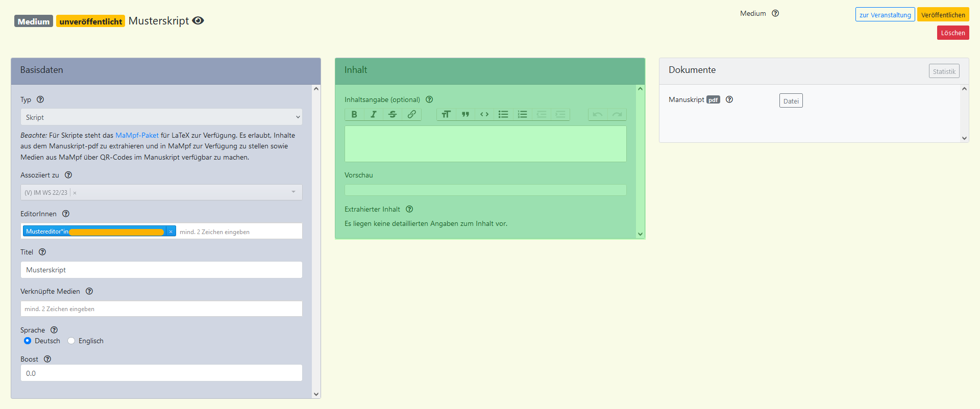This screenshot has height=409, width=980.
Task: Click the Veröffentlichen button
Action: click(943, 15)
